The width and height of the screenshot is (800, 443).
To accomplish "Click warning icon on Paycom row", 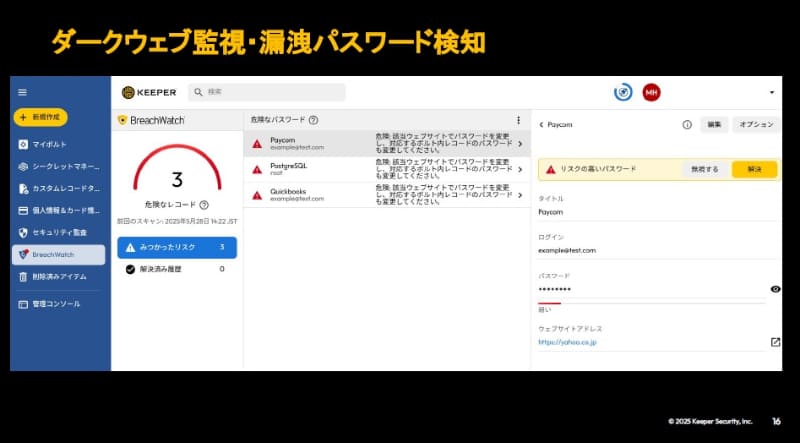I will click(257, 144).
